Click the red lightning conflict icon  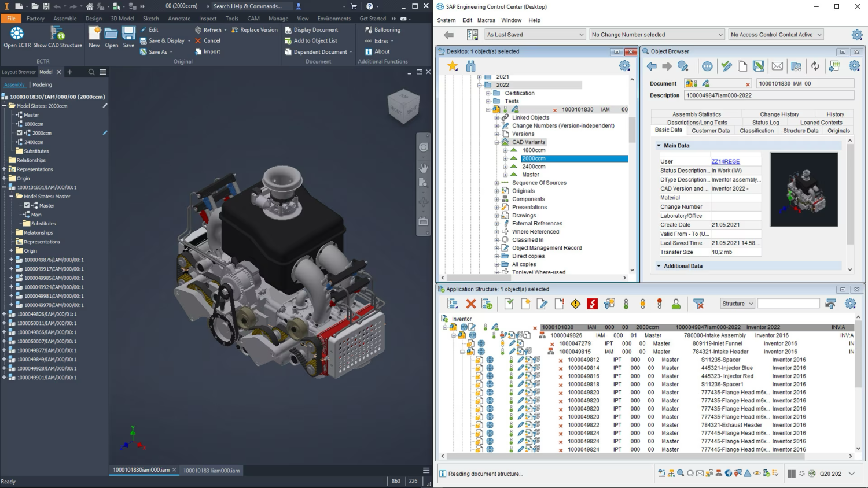(x=592, y=304)
